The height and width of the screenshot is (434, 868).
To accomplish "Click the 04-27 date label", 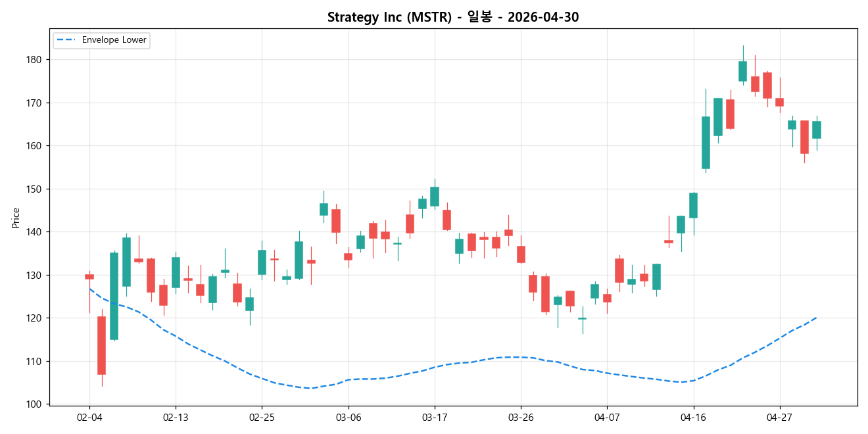I will coord(779,418).
